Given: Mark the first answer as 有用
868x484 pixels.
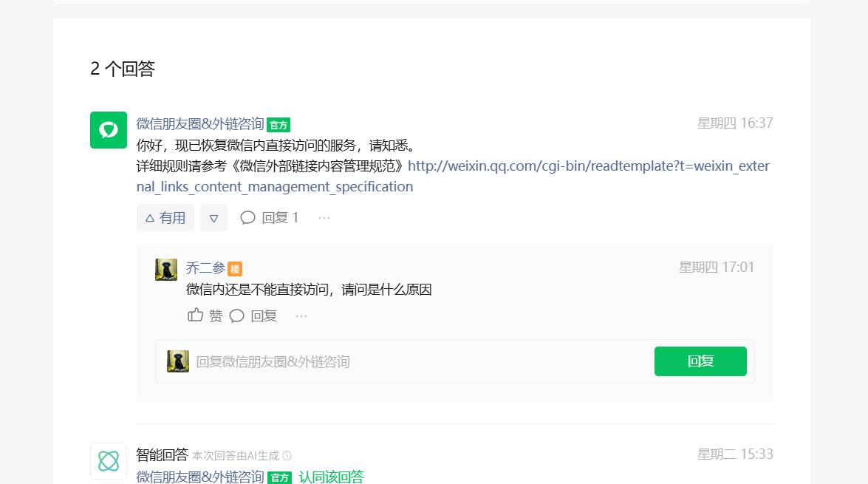Looking at the screenshot, I should click(x=165, y=218).
